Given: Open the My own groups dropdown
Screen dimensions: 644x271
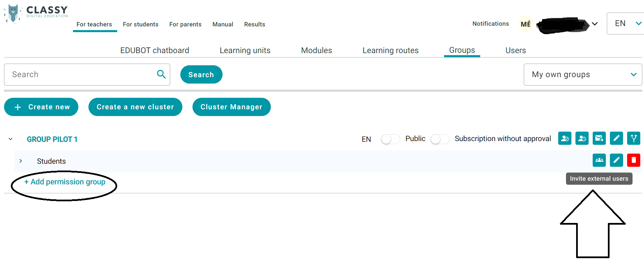Looking at the screenshot, I should click(x=583, y=75).
